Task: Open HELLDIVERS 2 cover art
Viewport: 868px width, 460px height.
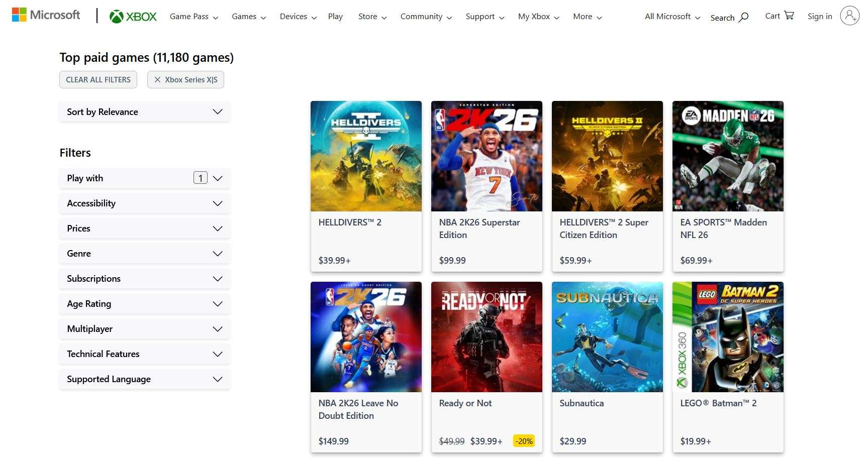Action: [366, 156]
